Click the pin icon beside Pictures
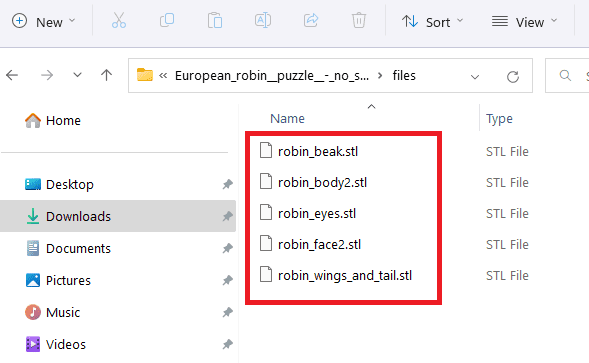 click(227, 280)
